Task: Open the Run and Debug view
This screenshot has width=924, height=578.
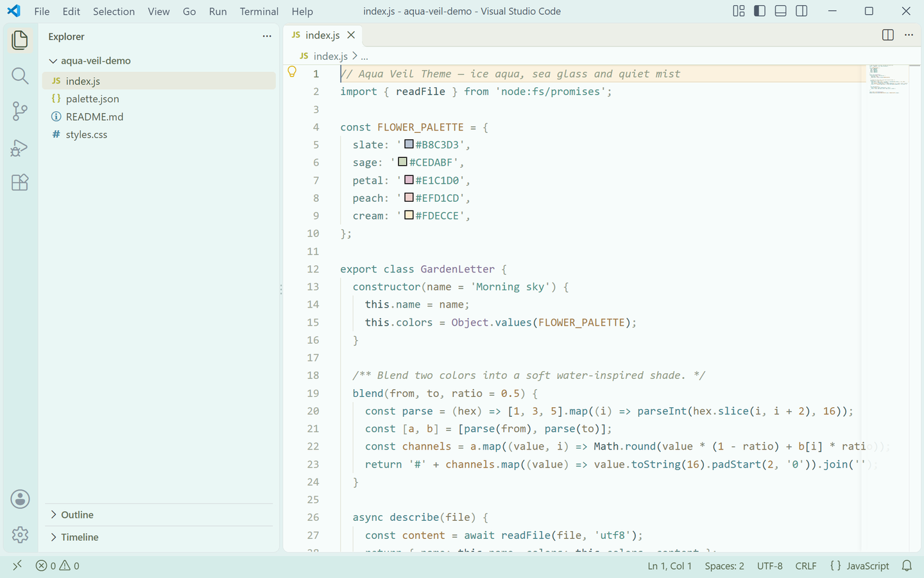Action: pyautogui.click(x=20, y=148)
